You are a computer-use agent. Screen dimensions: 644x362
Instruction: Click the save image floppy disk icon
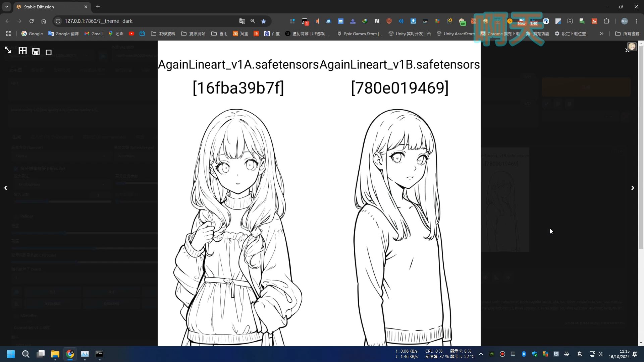tap(36, 51)
